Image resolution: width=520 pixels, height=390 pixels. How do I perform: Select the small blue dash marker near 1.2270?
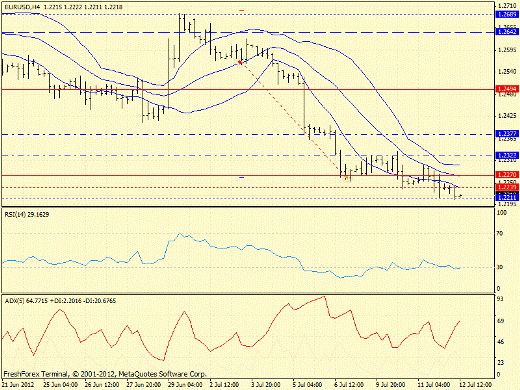tap(242, 177)
